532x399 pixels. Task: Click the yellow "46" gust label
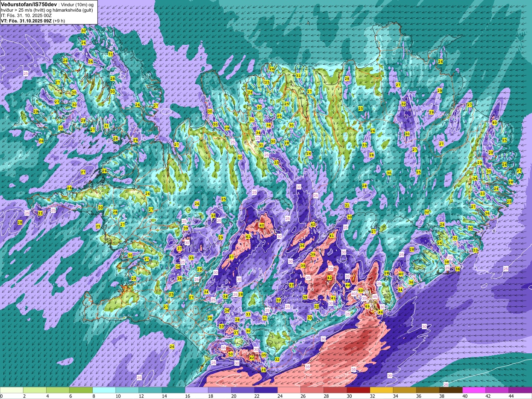pyautogui.click(x=380, y=312)
